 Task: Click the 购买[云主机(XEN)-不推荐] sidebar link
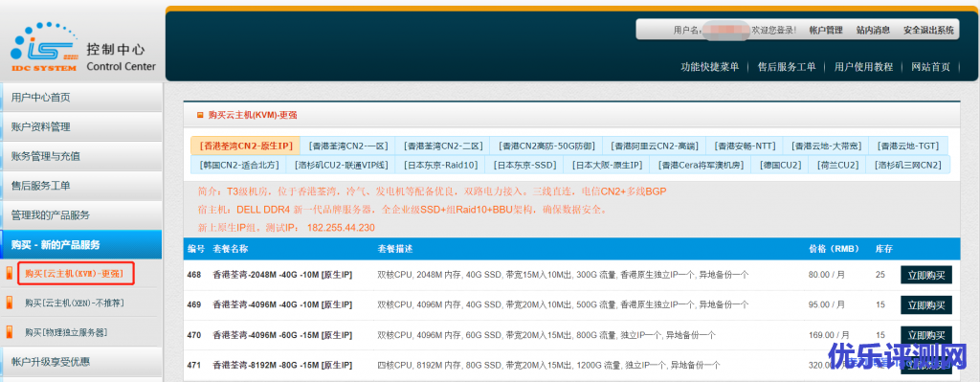pyautogui.click(x=75, y=303)
